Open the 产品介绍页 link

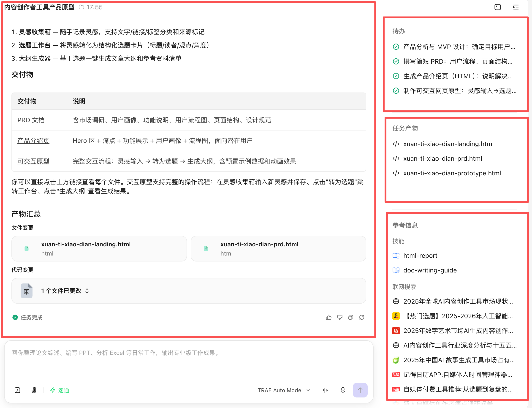33,141
